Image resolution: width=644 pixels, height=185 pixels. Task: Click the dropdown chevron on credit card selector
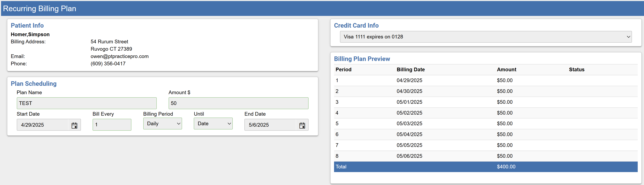pyautogui.click(x=629, y=37)
